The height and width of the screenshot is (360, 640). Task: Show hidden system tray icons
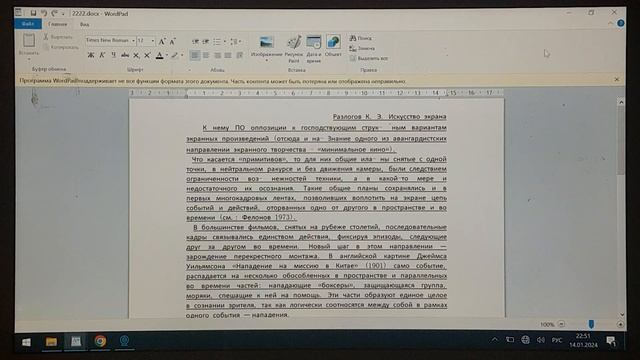pyautogui.click(x=494, y=340)
